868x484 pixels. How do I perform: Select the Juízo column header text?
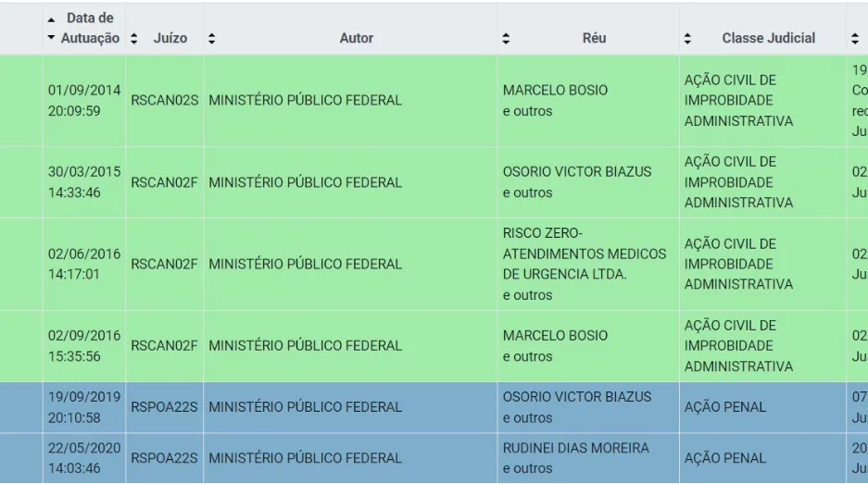pyautogui.click(x=170, y=38)
